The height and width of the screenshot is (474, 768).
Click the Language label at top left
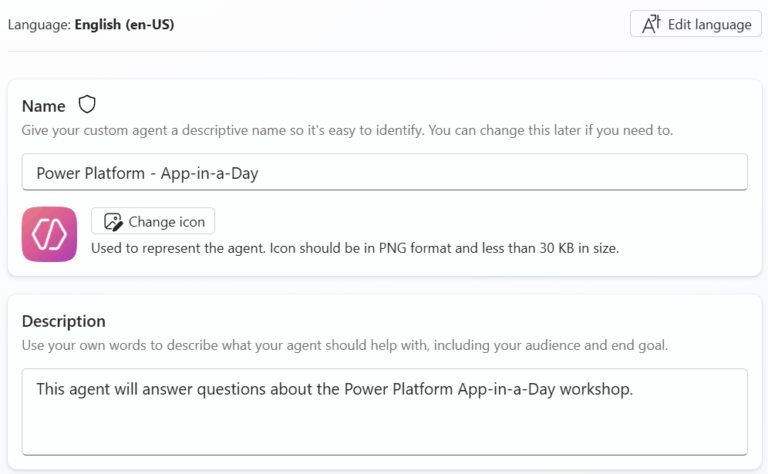[38, 24]
